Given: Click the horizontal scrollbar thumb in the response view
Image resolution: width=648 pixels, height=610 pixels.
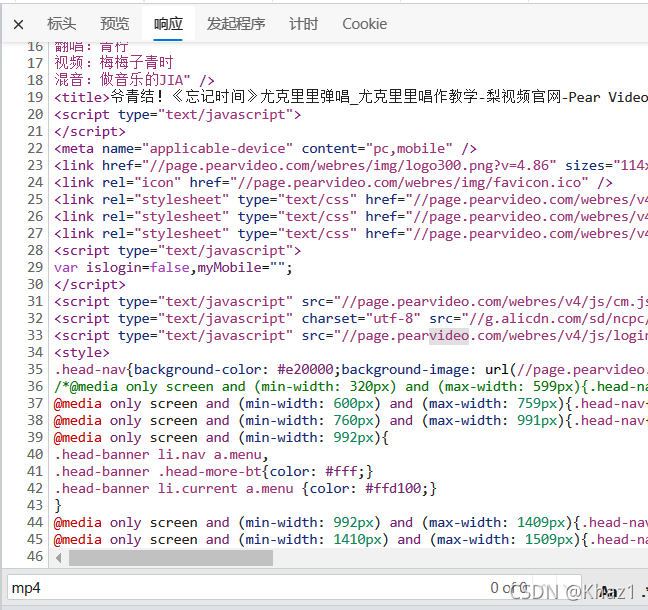Looking at the screenshot, I should click(171, 558).
